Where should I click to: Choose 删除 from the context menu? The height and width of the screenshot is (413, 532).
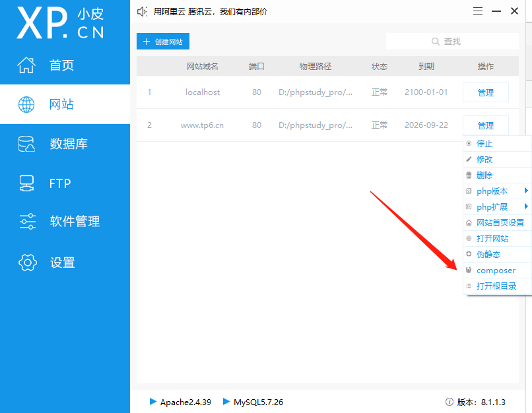coord(497,175)
